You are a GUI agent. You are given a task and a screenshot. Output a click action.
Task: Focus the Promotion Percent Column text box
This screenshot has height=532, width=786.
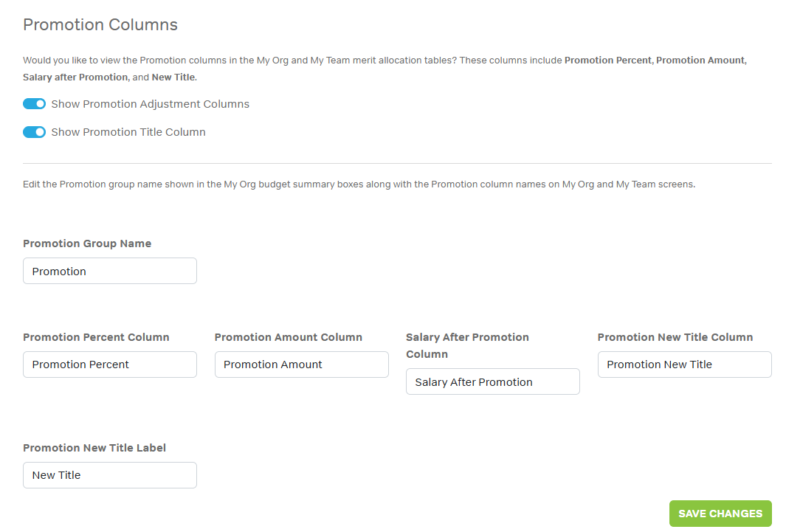click(x=110, y=365)
